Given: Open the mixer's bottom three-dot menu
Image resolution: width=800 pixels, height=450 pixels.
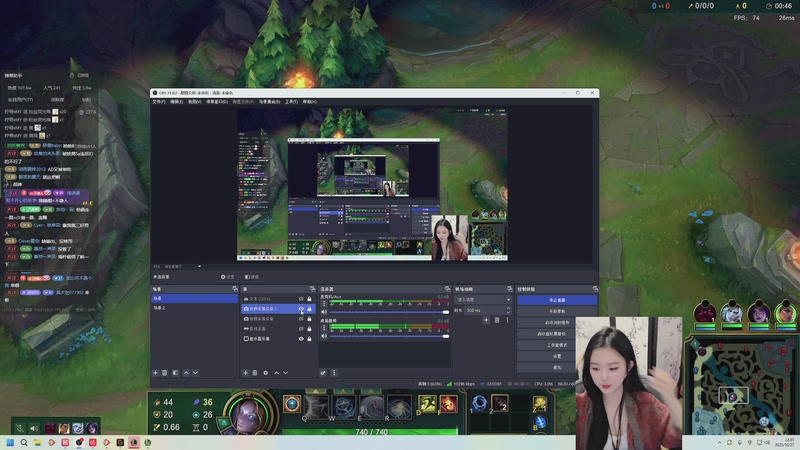Looking at the screenshot, I should click(x=334, y=373).
